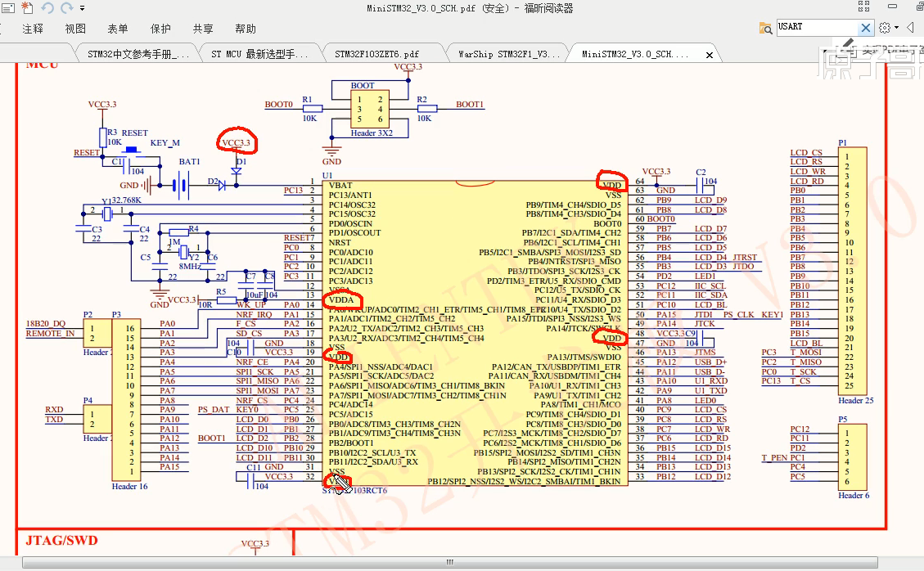The height and width of the screenshot is (571, 924).
Task: Click the 'BAT1' battery label
Action: click(189, 161)
